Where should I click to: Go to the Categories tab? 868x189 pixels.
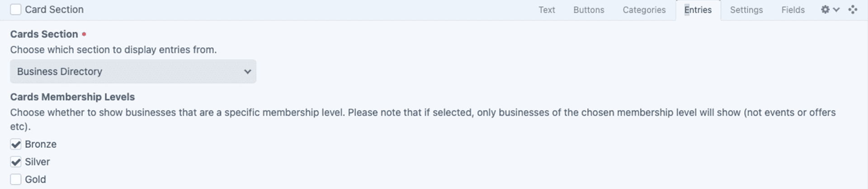tap(644, 10)
